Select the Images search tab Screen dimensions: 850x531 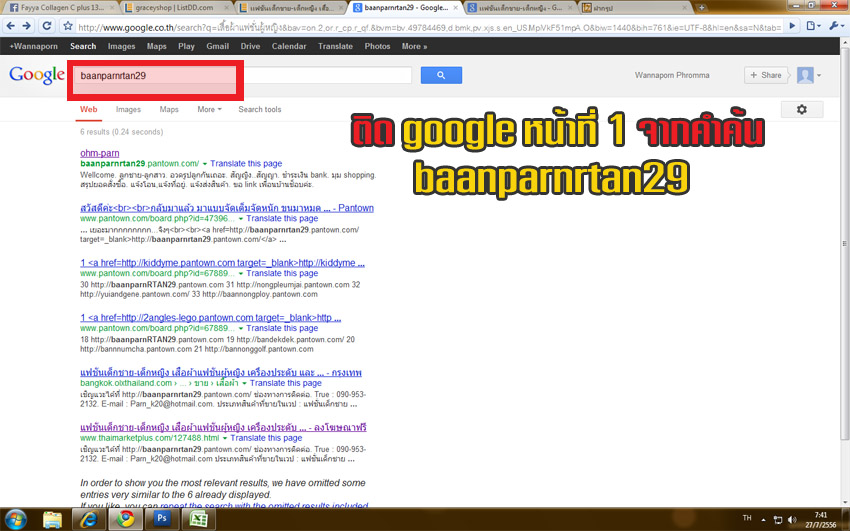point(128,109)
